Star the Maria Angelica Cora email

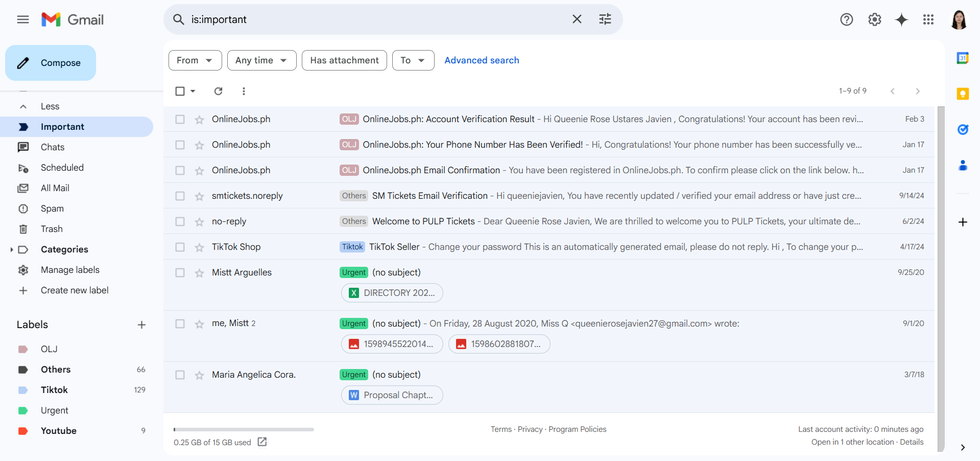[199, 375]
